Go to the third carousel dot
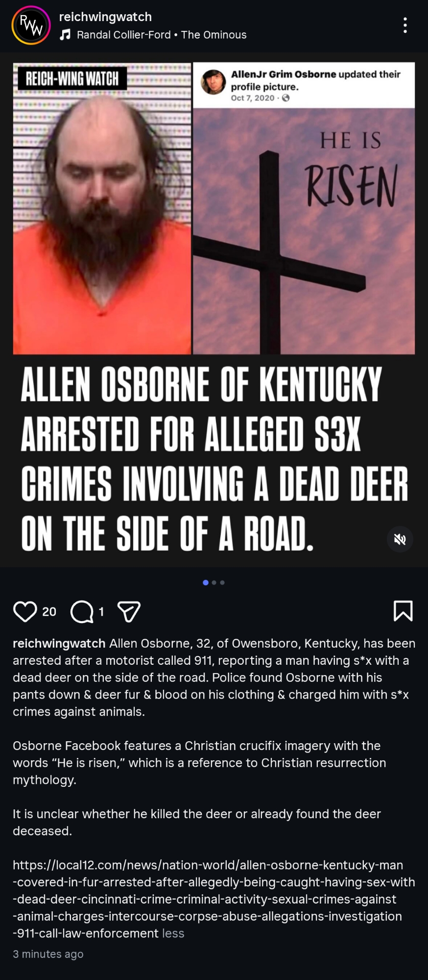428x980 pixels. tap(222, 582)
